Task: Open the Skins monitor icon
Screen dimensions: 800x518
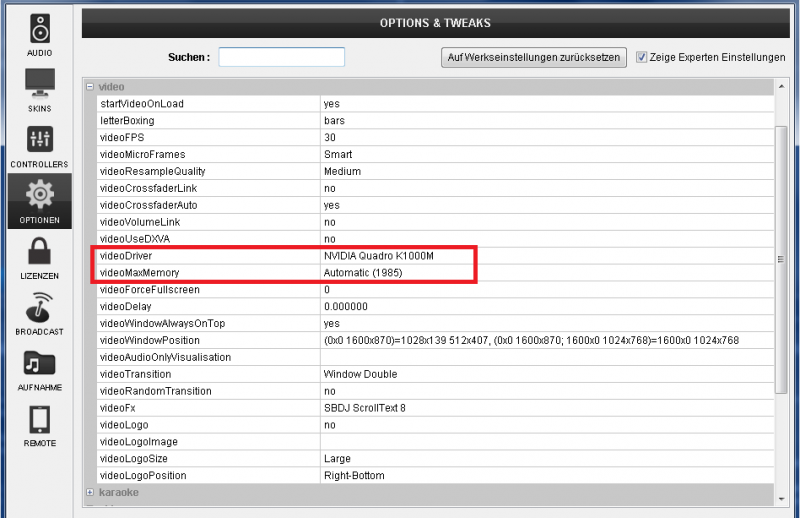Action: pos(40,83)
